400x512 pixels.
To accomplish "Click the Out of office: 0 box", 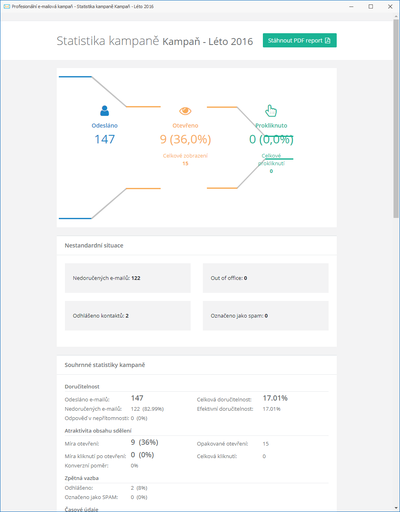I will (x=266, y=278).
